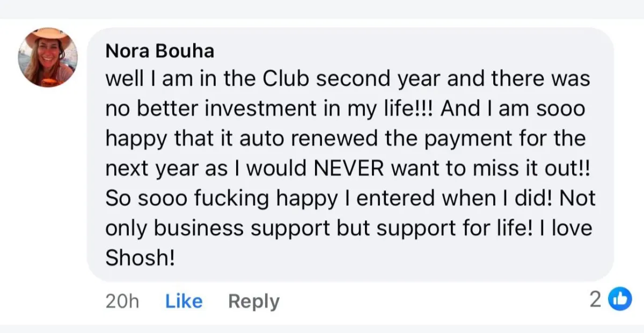Click the word happy in third line

[137, 139]
